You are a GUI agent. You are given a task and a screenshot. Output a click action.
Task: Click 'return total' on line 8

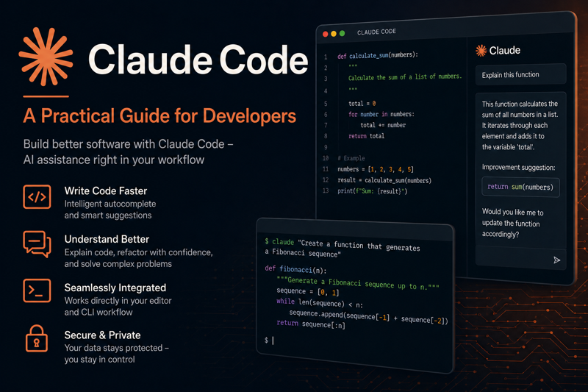click(x=366, y=136)
